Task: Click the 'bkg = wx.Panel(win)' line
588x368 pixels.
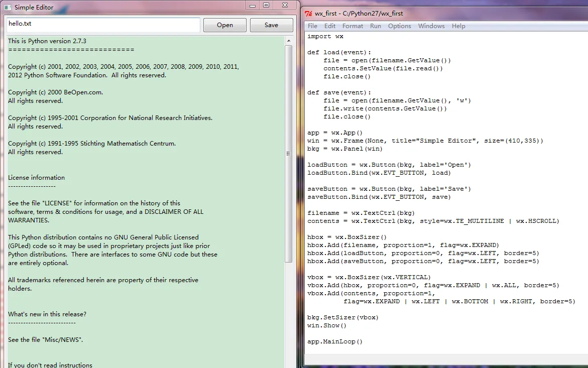Action: coord(345,149)
